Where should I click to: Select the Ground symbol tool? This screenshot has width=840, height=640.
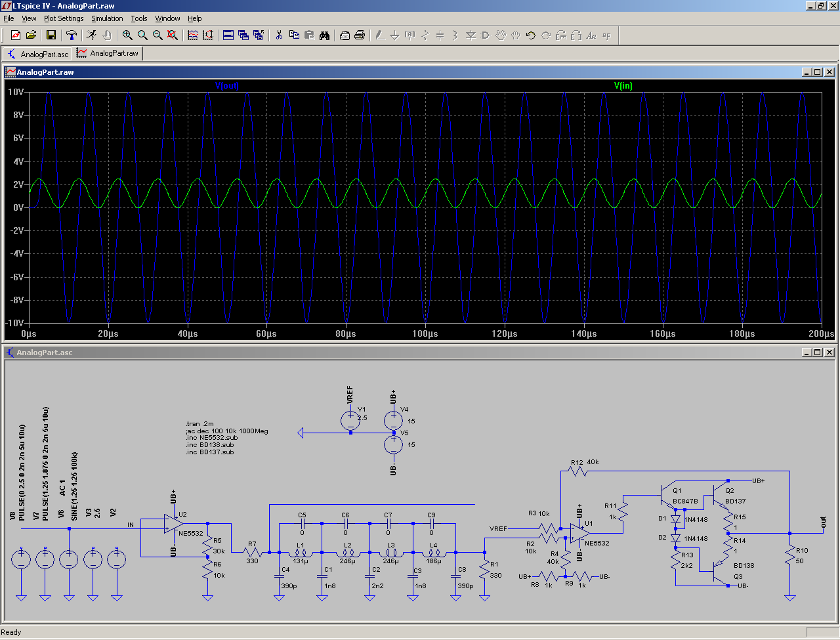[394, 35]
